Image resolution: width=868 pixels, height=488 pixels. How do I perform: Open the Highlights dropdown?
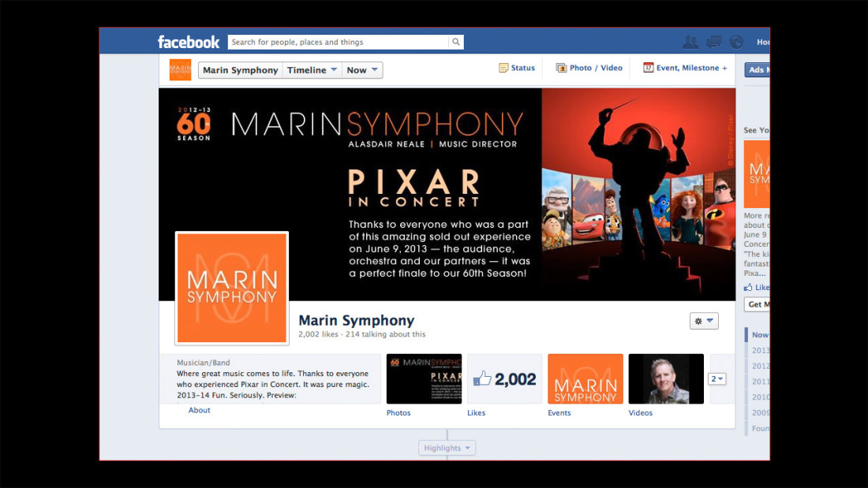point(447,448)
